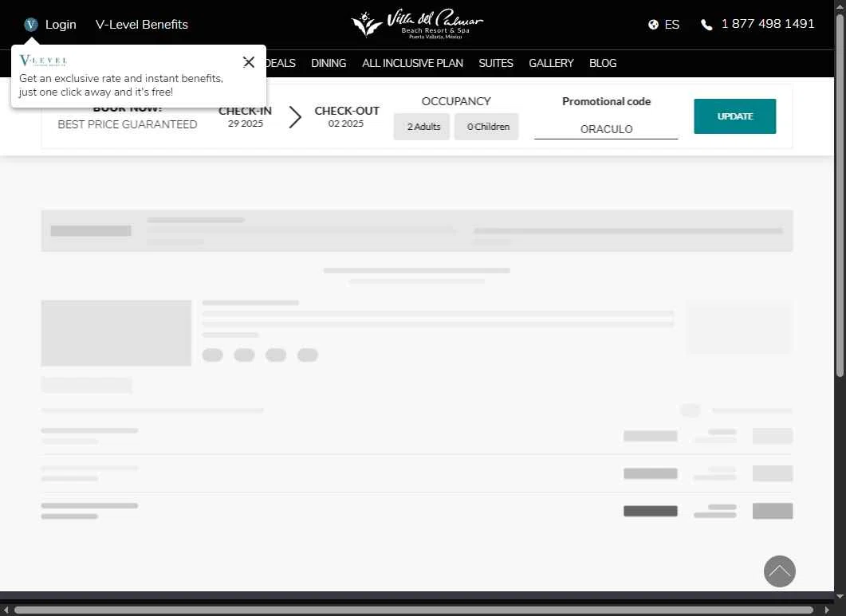Open the DEALS menu

click(281, 63)
